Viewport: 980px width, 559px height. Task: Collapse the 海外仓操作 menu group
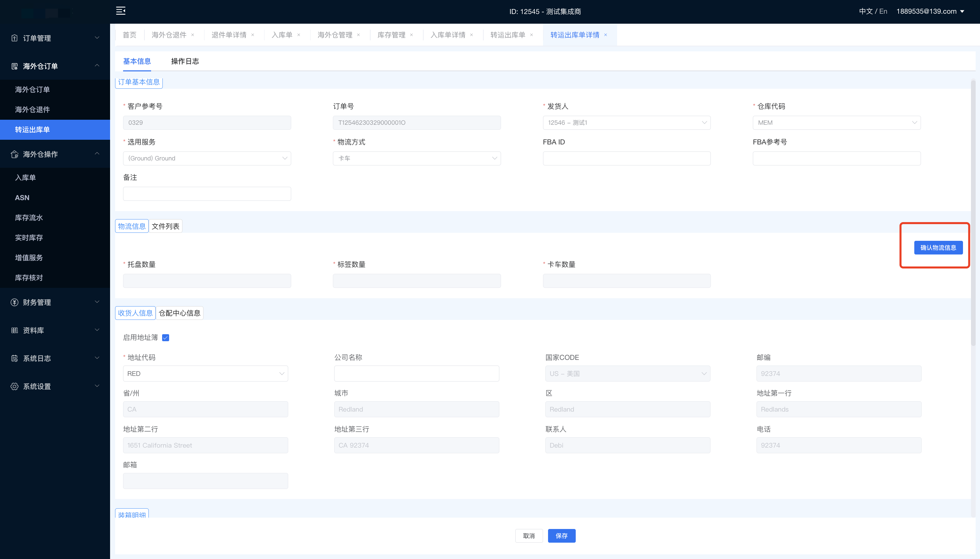(97, 153)
